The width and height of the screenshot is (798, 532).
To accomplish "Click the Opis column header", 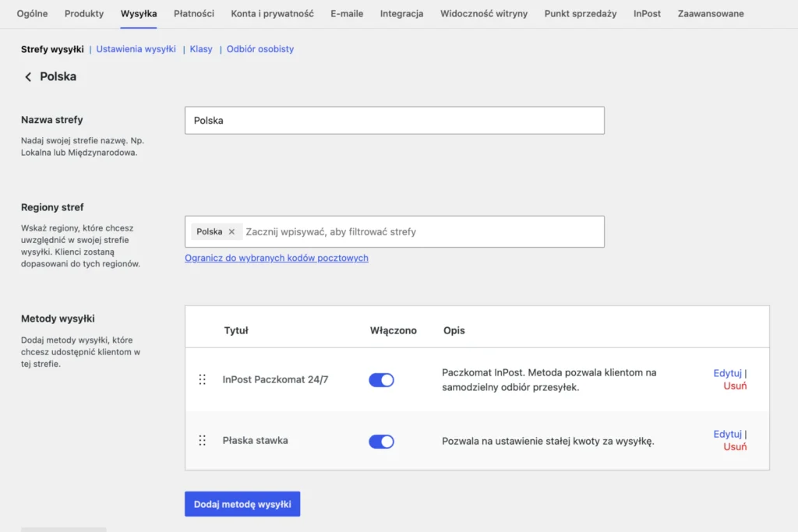I will point(454,330).
